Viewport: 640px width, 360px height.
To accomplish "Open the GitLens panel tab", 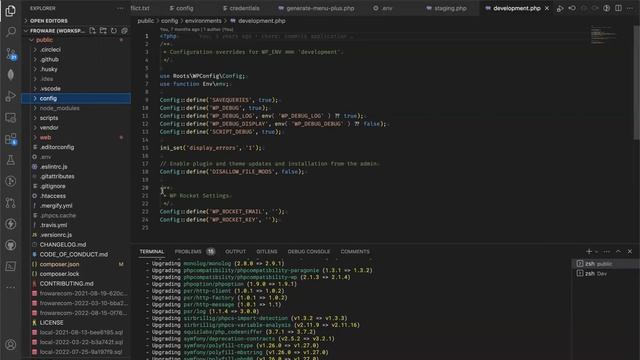I will click(267, 251).
